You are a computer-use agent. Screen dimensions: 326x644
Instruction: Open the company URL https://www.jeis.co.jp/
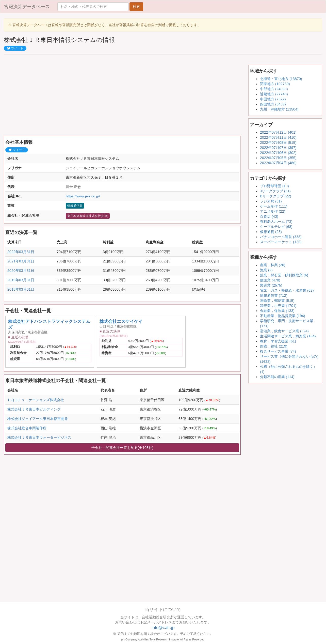(x=83, y=196)
